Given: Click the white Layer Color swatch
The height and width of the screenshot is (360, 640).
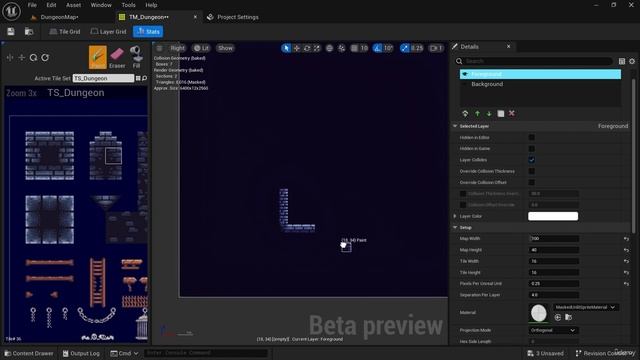Looking at the screenshot, I should click(x=553, y=216).
